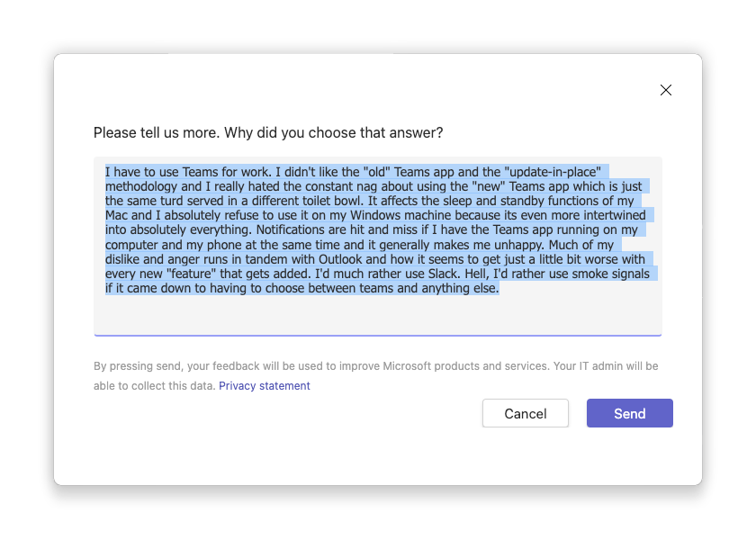The width and height of the screenshot is (756, 540).
Task: Click the X to dismiss the feedback dialog
Action: click(666, 90)
